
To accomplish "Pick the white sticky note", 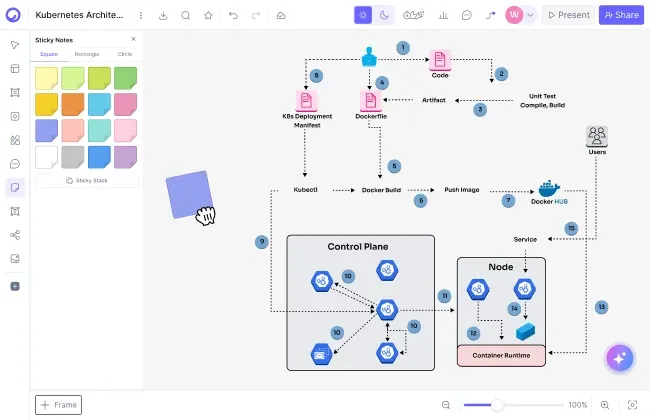I will (46, 157).
